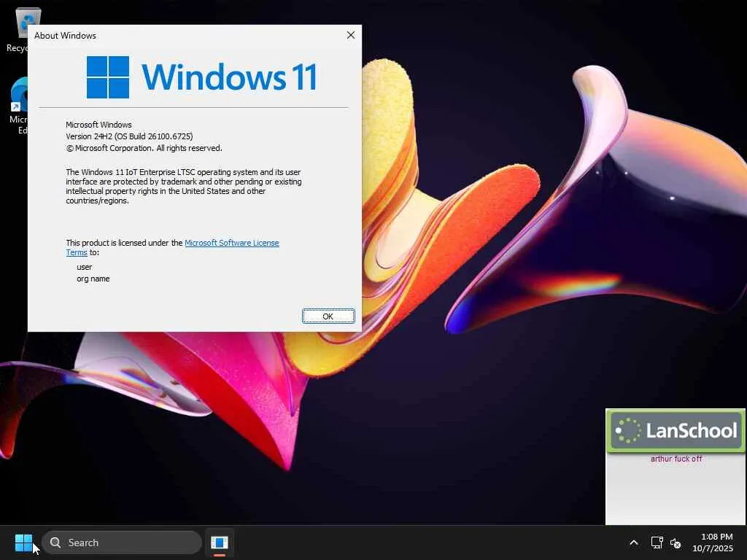The width and height of the screenshot is (747, 560).
Task: Show hidden system tray icons
Action: click(634, 542)
